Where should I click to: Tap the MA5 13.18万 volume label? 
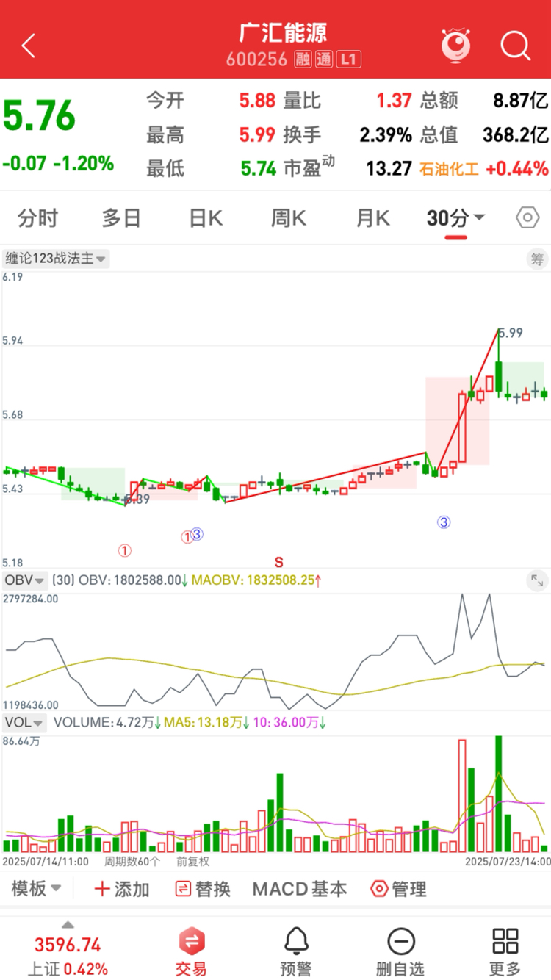tap(206, 722)
